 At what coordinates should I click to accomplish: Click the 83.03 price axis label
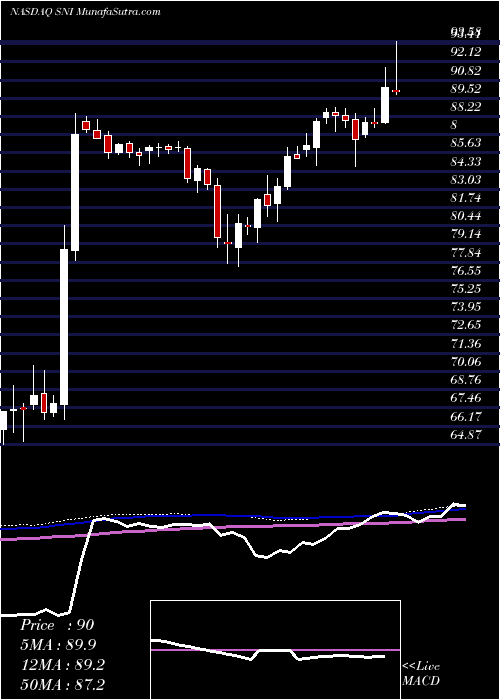[x=466, y=179]
